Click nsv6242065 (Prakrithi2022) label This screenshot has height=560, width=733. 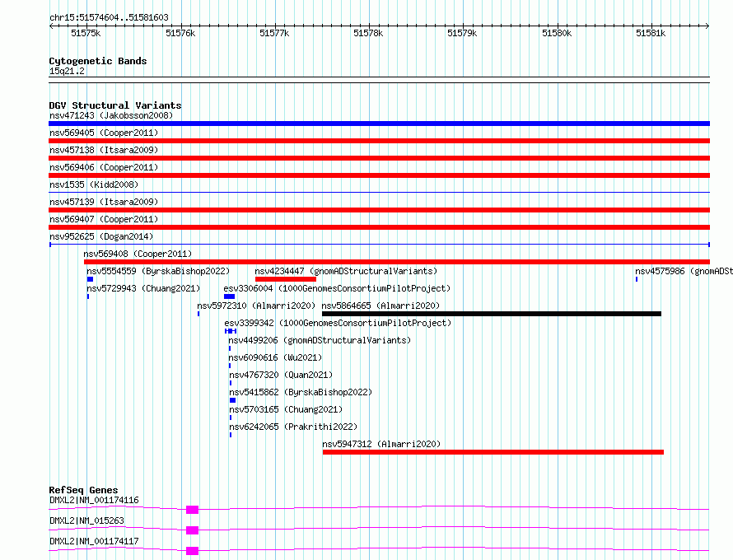click(x=293, y=427)
